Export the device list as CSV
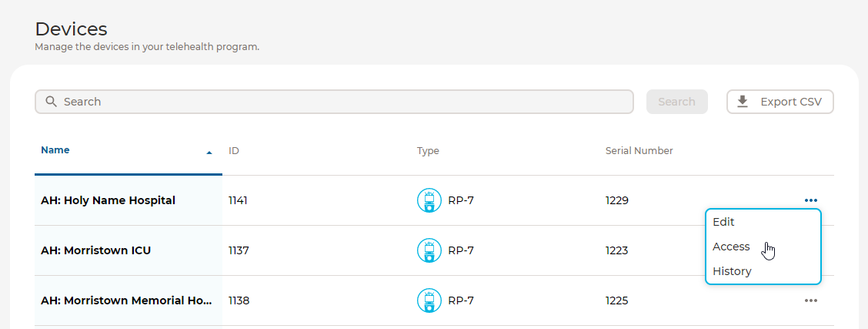This screenshot has height=329, width=868. coord(780,102)
